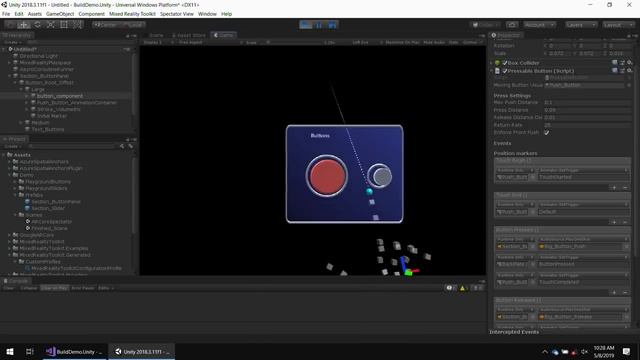Select the Hand tool in toolbar
The height and width of the screenshot is (360, 640).
coord(10,25)
